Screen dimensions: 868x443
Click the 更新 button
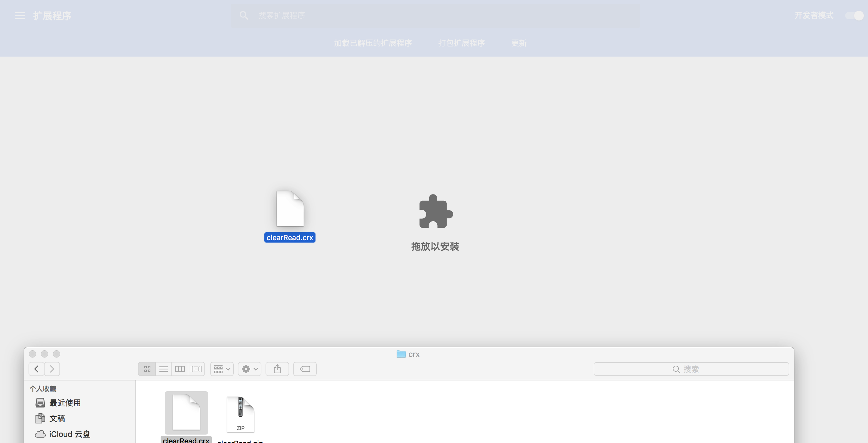click(519, 43)
